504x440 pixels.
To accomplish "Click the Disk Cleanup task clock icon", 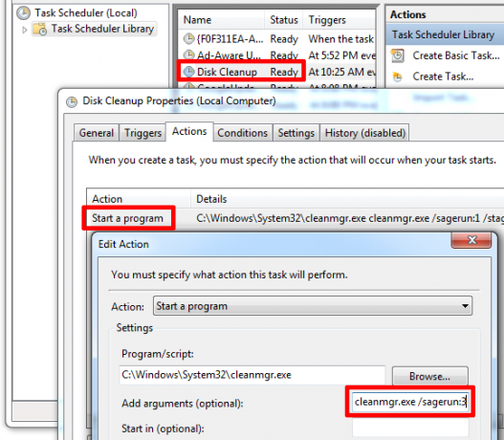I will [x=188, y=72].
